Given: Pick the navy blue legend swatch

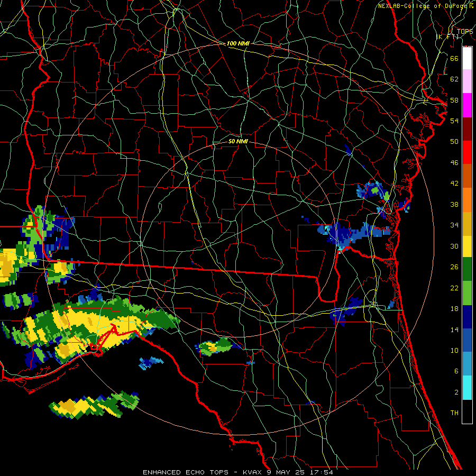Looking at the screenshot, I should [x=467, y=317].
